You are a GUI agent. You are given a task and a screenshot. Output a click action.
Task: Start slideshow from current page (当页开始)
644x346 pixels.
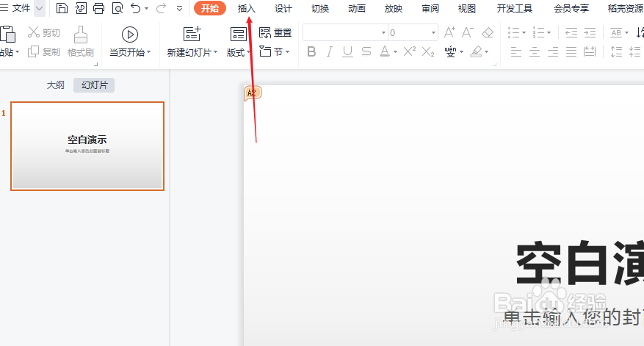(x=130, y=41)
